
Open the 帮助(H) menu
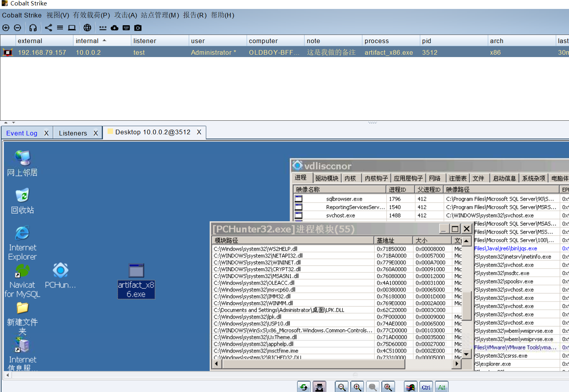tap(223, 15)
